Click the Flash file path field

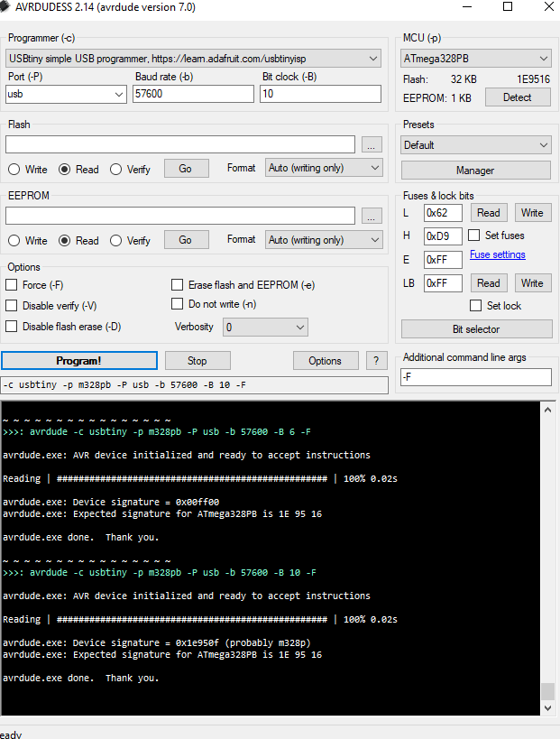180,144
